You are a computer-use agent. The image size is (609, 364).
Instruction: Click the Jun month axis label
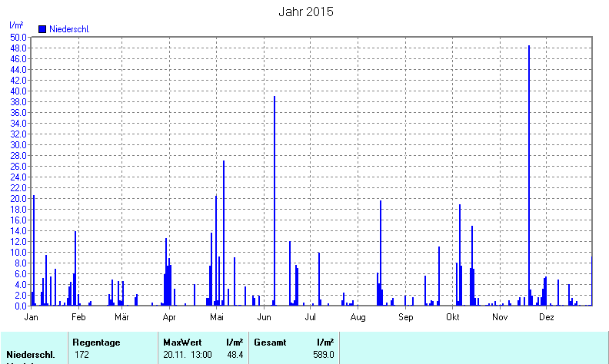265,316
